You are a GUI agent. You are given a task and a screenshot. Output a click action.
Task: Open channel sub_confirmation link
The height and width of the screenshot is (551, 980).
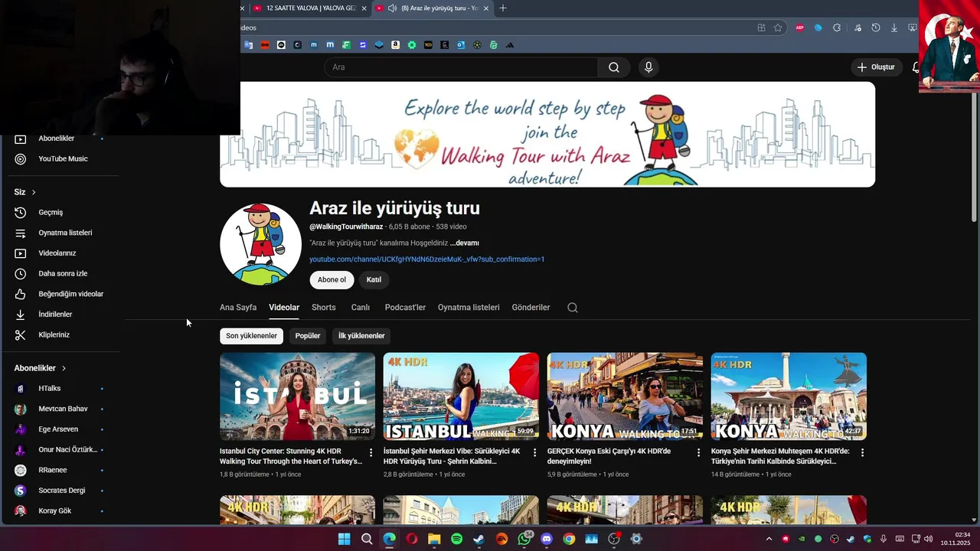click(x=426, y=259)
